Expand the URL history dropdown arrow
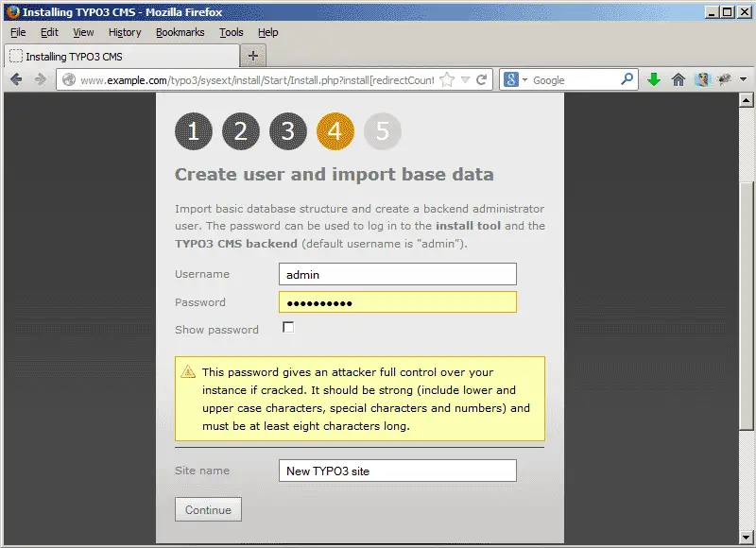Image resolution: width=756 pixels, height=548 pixels. click(465, 80)
